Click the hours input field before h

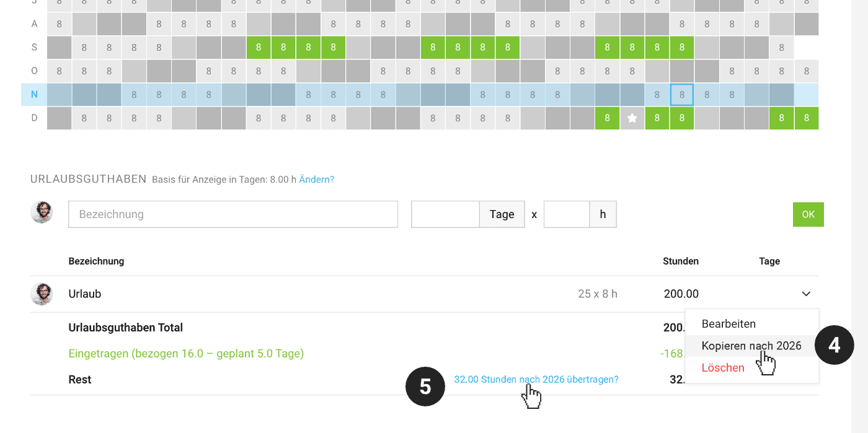coord(566,214)
